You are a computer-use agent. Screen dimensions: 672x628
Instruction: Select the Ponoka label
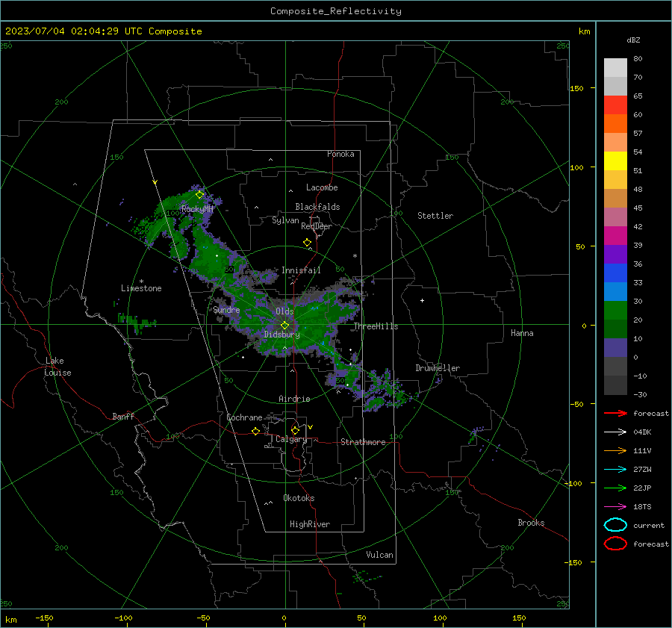340,154
